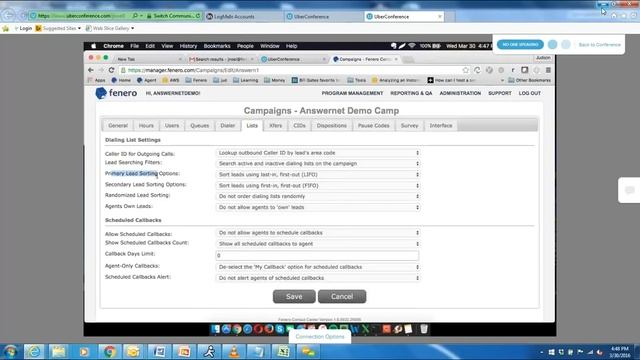The height and width of the screenshot is (360, 640).
Task: Click the Support link
Action: coord(500,93)
